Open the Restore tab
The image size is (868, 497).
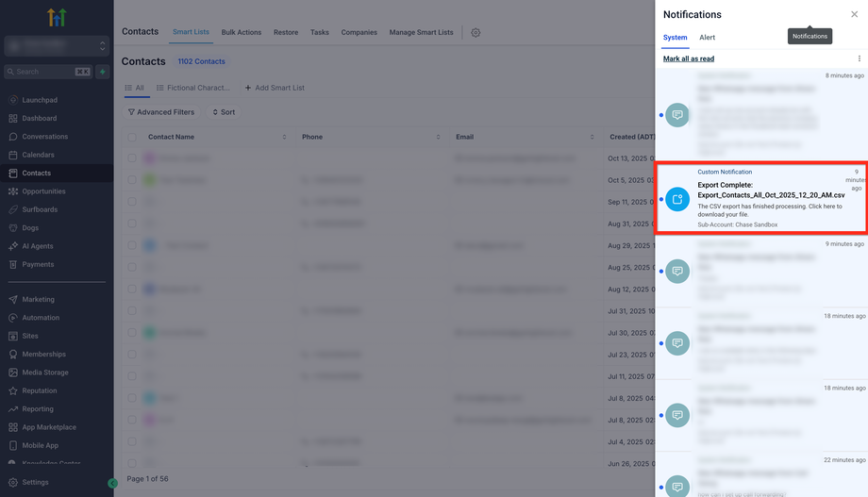(x=286, y=33)
